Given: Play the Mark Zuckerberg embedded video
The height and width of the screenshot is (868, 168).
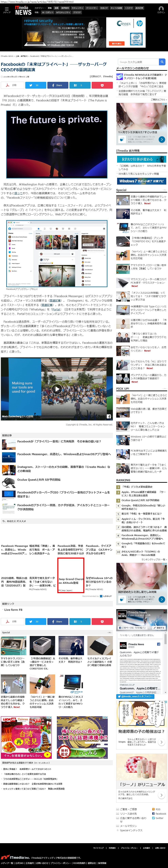Looking at the screenshot, I should [x=57, y=389].
